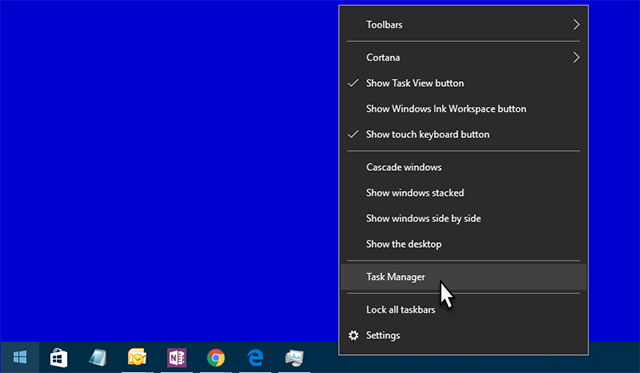The height and width of the screenshot is (373, 640).
Task: Open Outlook mail icon on taskbar
Action: (x=137, y=357)
